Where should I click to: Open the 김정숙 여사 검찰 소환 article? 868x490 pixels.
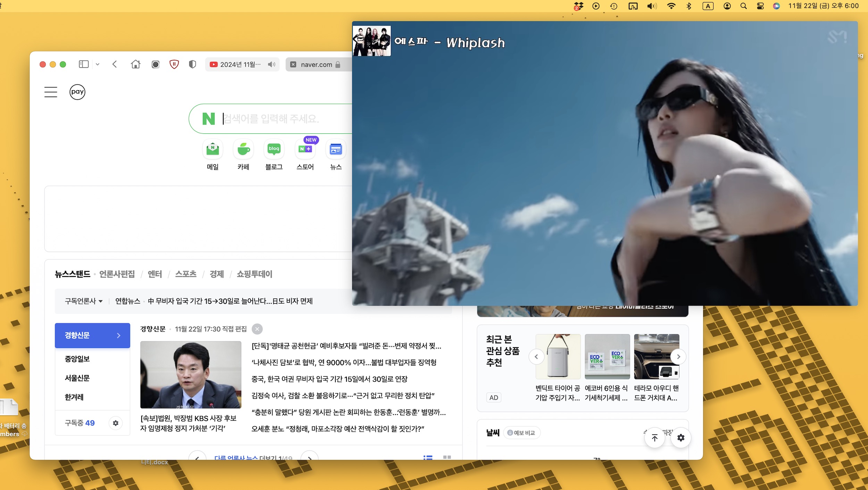pos(343,396)
